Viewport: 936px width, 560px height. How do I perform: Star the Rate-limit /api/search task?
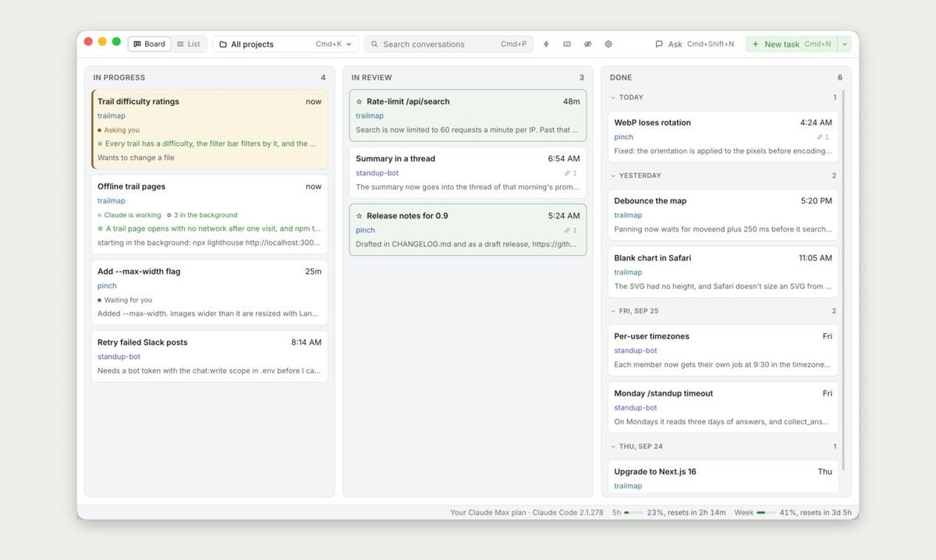pos(360,101)
